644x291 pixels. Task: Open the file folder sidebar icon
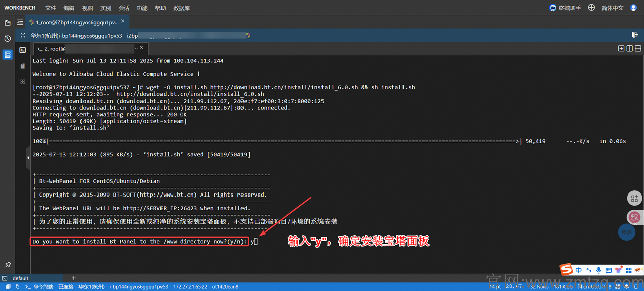[x=8, y=23]
